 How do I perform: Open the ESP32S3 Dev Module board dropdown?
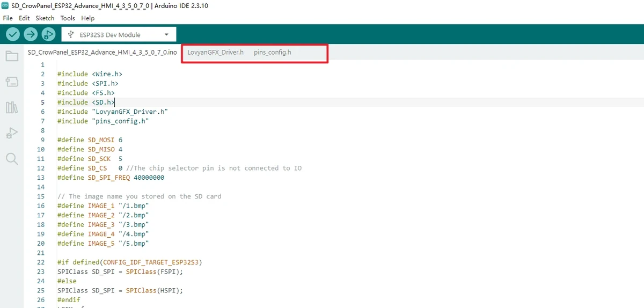(x=119, y=34)
